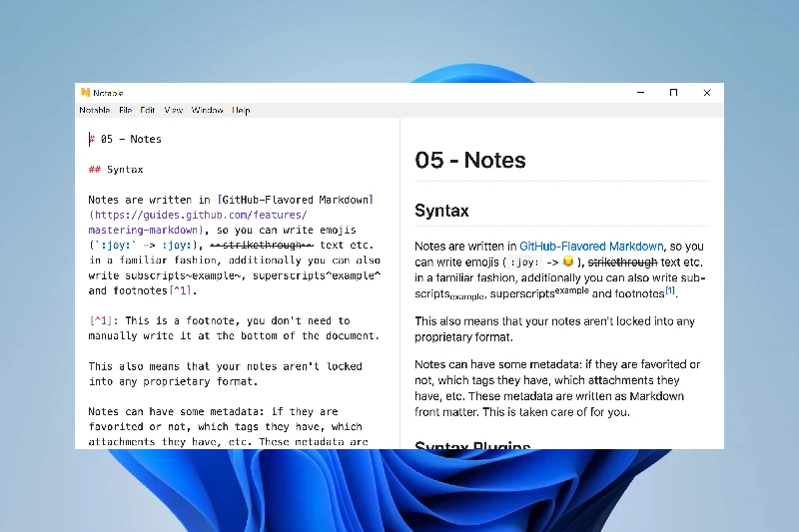Click the struck-through 'strikethrough' word in preview
799x532 pixels.
622,263
